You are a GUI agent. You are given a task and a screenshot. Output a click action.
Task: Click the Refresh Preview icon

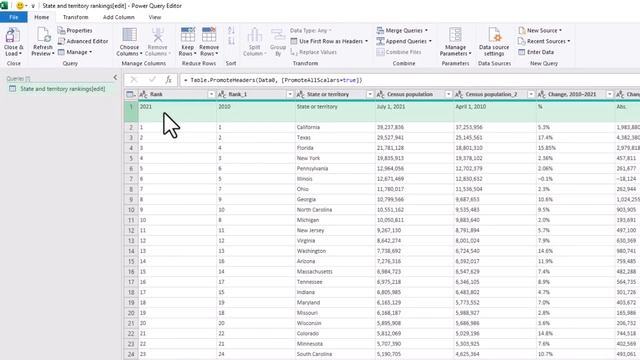click(x=43, y=35)
